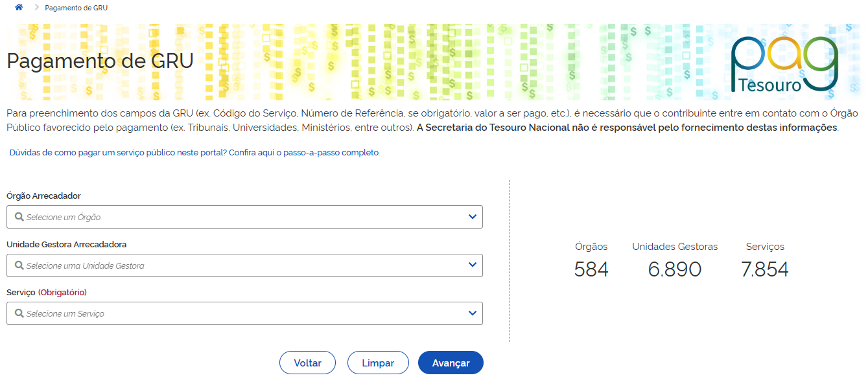The image size is (868, 382).
Task: Click the breadcrumb separator arrow
Action: click(x=36, y=8)
